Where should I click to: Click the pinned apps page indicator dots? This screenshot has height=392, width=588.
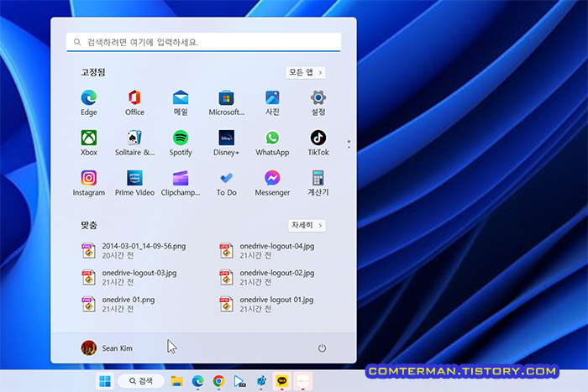(349, 144)
